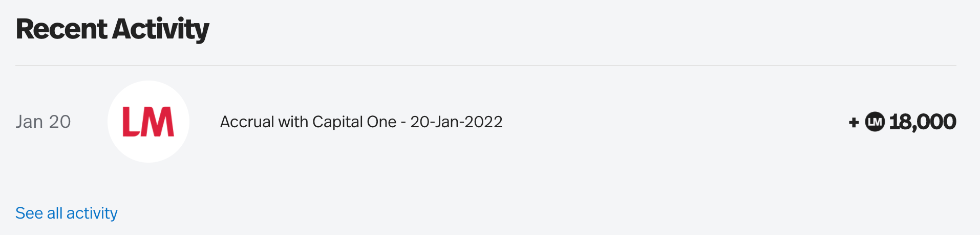Click the word "Activity" in the heading
The image size is (980, 235).
pyautogui.click(x=161, y=29)
